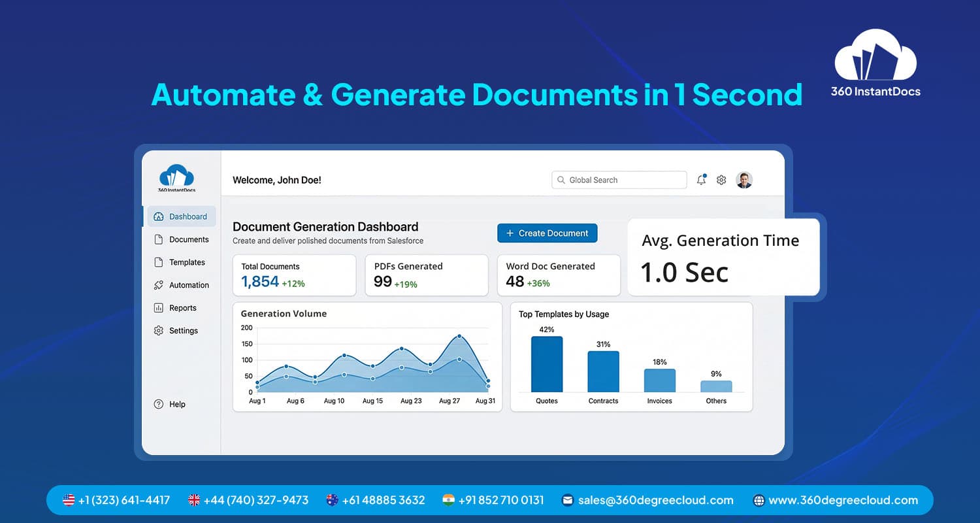Click the Help link in sidebar
Viewport: 980px width, 523px height.
(169, 404)
